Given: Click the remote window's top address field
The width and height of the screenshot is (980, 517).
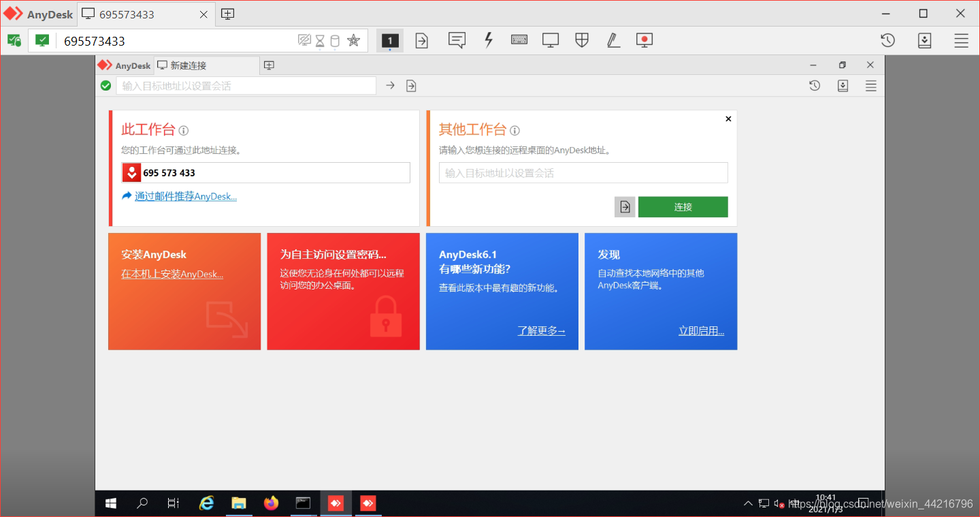Looking at the screenshot, I should [x=246, y=86].
